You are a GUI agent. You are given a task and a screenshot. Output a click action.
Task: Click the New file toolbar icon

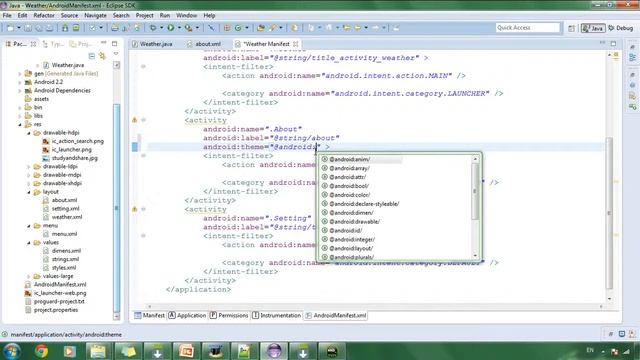(11, 28)
